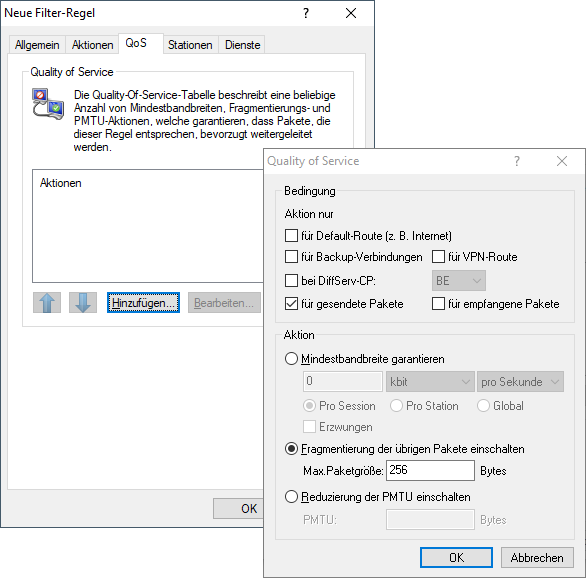The image size is (586, 578).
Task: Click the move up arrow icon
Action: pos(47,303)
